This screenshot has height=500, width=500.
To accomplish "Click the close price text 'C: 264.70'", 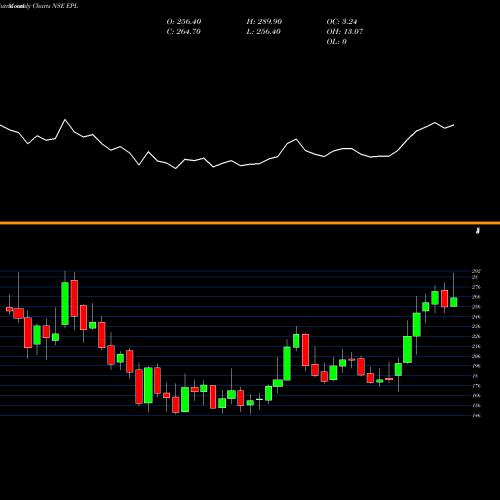I will point(184,32).
